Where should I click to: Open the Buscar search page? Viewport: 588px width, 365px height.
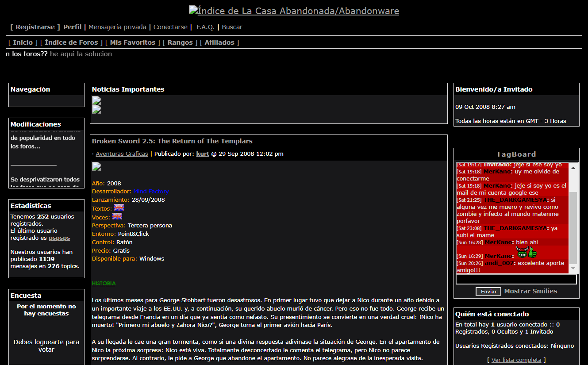[232, 27]
